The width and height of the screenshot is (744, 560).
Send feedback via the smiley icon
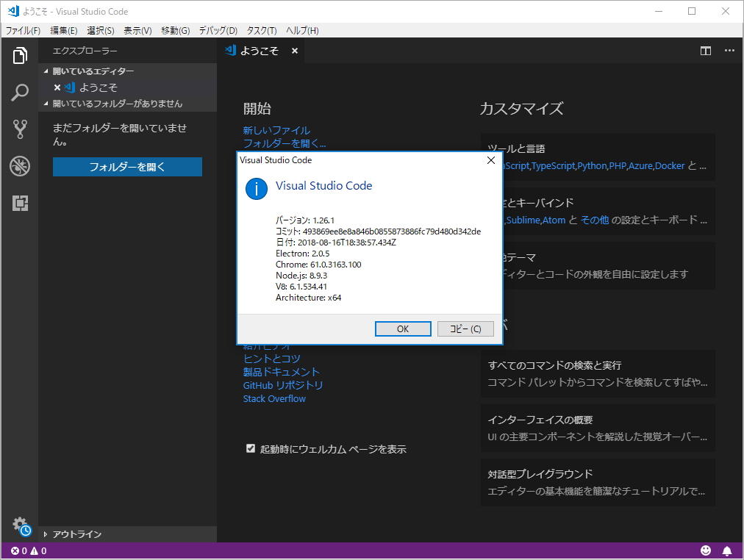click(706, 550)
